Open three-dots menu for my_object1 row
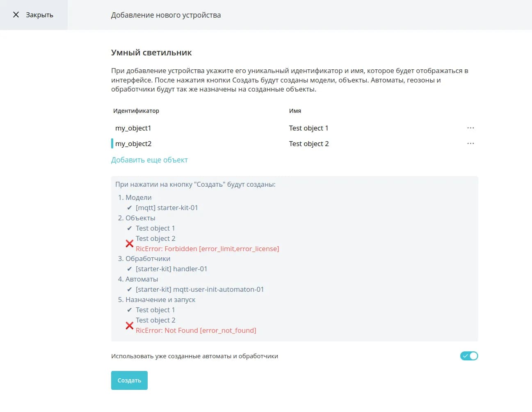The height and width of the screenshot is (412, 532). click(x=470, y=128)
